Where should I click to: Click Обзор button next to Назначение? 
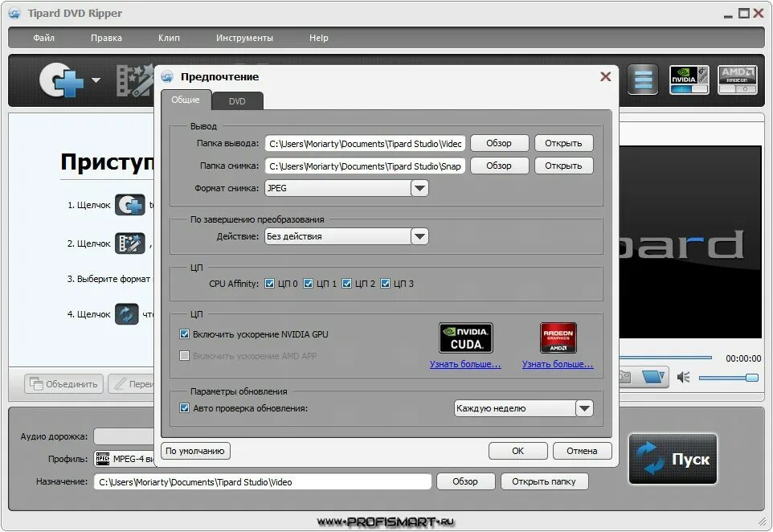[465, 481]
